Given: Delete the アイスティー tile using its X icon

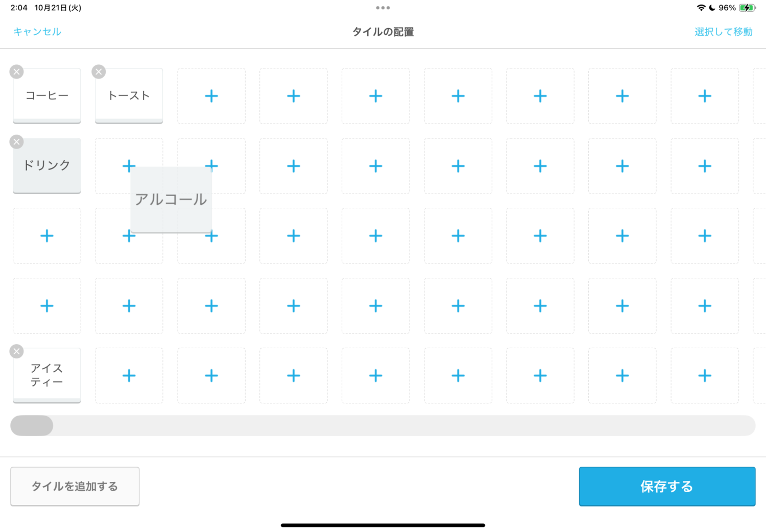Looking at the screenshot, I should click(17, 351).
